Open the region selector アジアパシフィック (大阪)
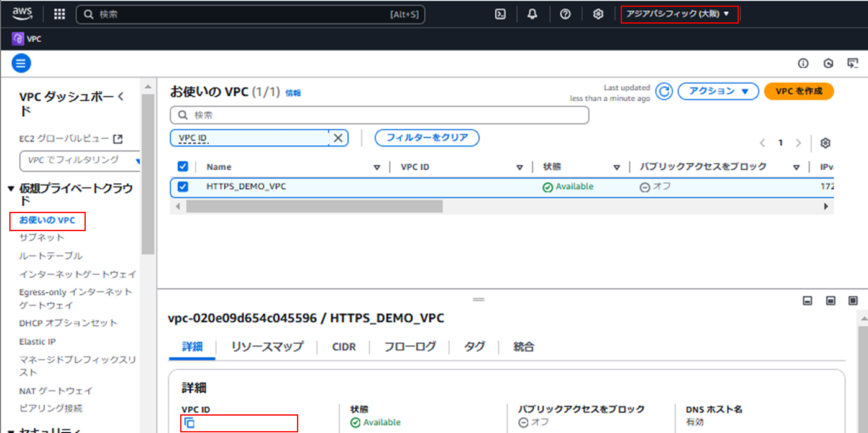The width and height of the screenshot is (868, 433). 678,14
